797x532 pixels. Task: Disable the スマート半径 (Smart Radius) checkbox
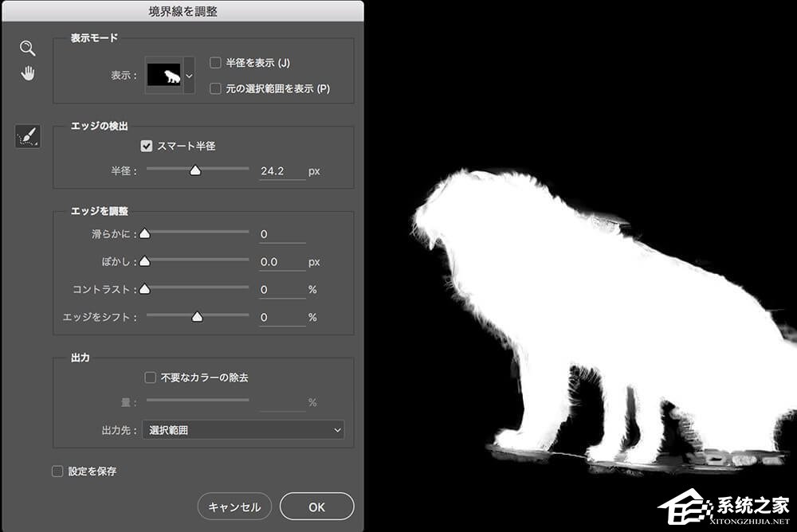146,146
